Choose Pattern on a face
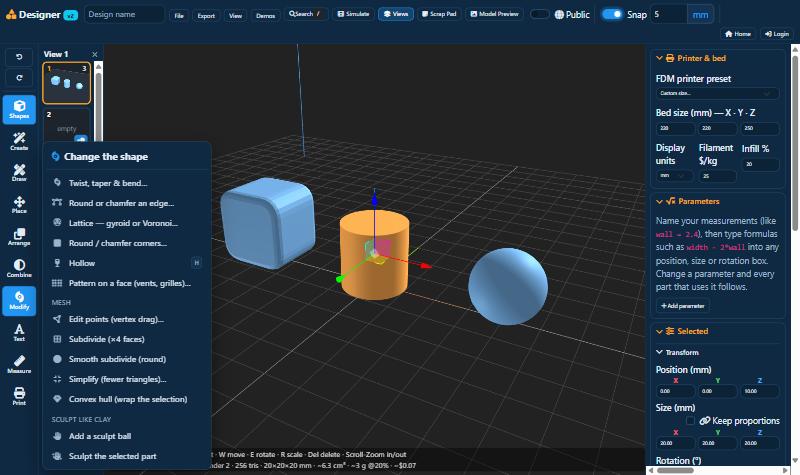This screenshot has width=800, height=475. click(x=127, y=283)
